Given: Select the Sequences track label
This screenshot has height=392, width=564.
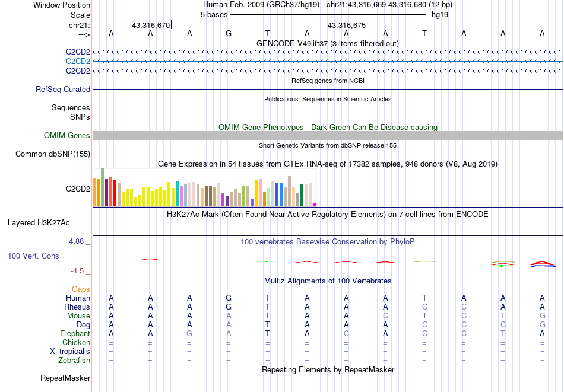Looking at the screenshot, I should point(71,108).
